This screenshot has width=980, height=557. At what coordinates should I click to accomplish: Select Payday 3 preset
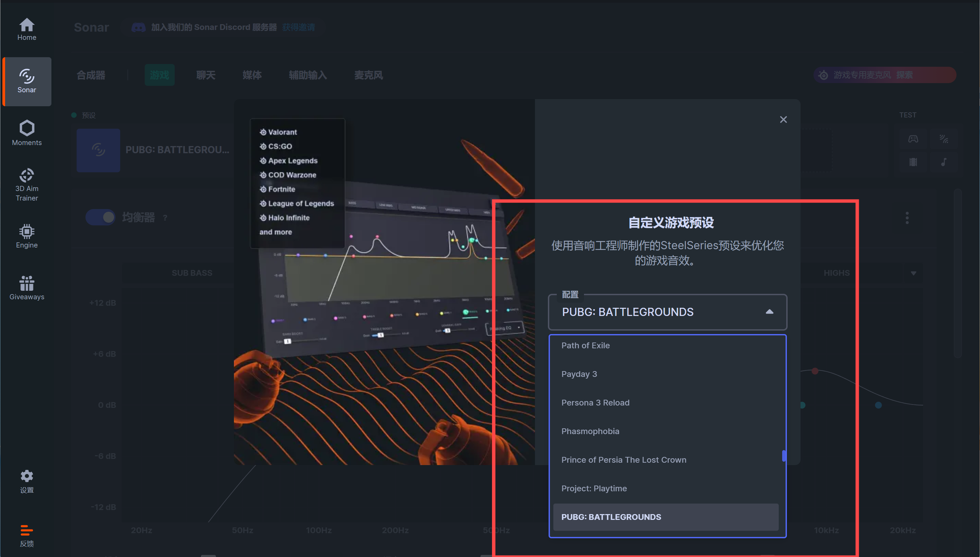(666, 374)
